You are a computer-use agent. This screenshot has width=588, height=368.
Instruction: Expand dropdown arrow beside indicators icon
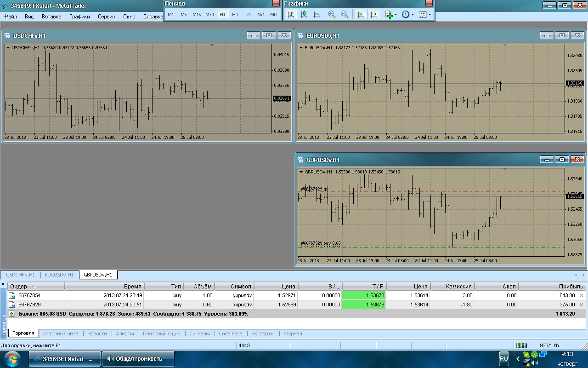[396, 14]
